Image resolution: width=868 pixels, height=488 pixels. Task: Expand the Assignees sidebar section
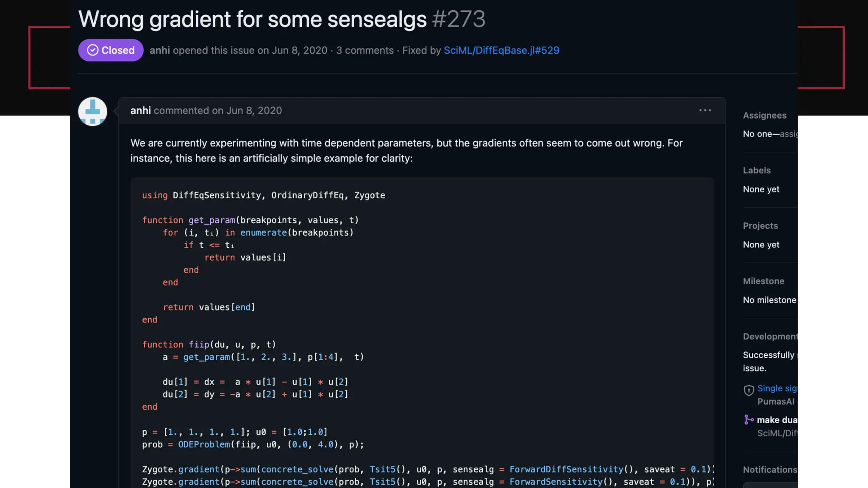pos(764,115)
